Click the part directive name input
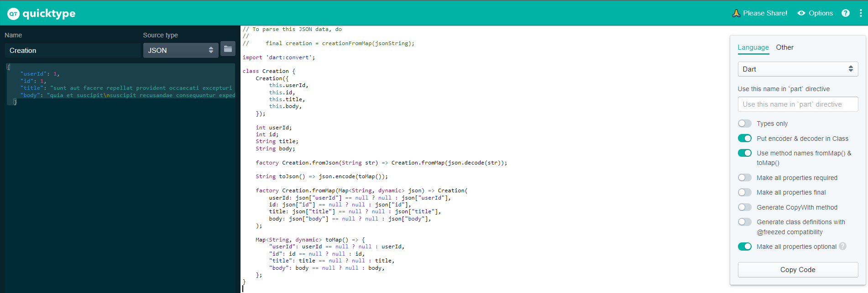868x293 pixels. point(798,104)
